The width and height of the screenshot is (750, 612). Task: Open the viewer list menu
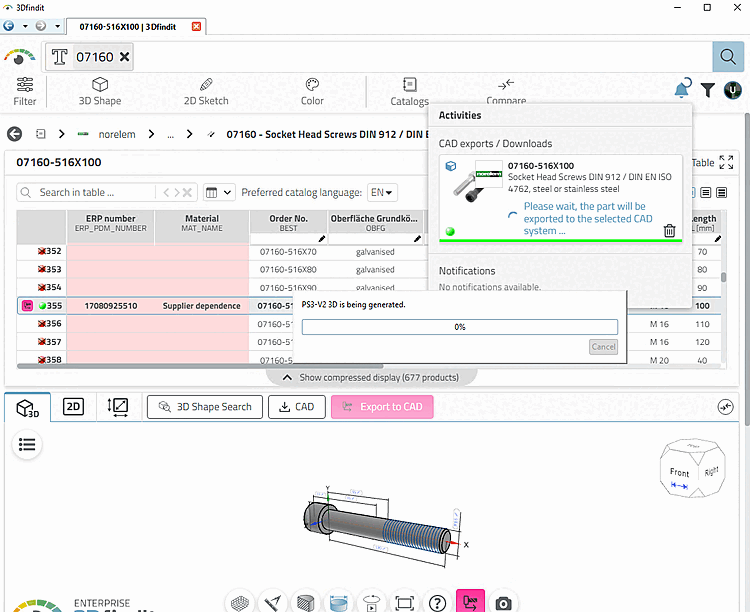(27, 445)
